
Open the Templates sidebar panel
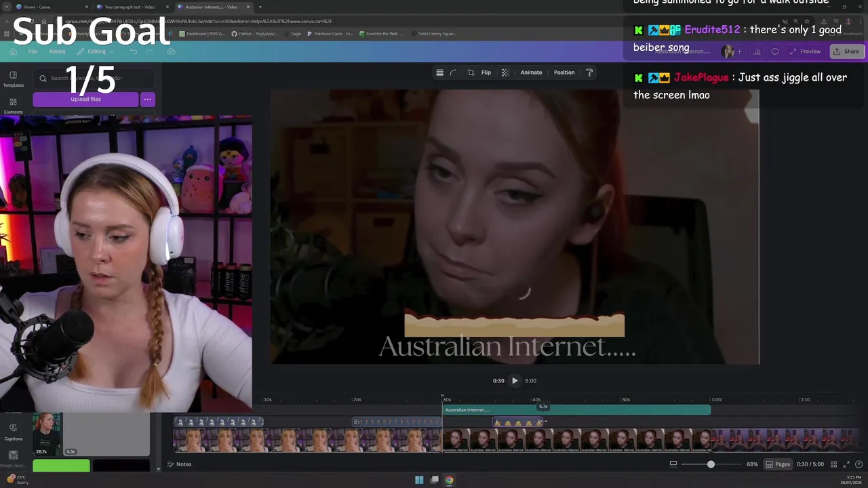click(x=13, y=79)
